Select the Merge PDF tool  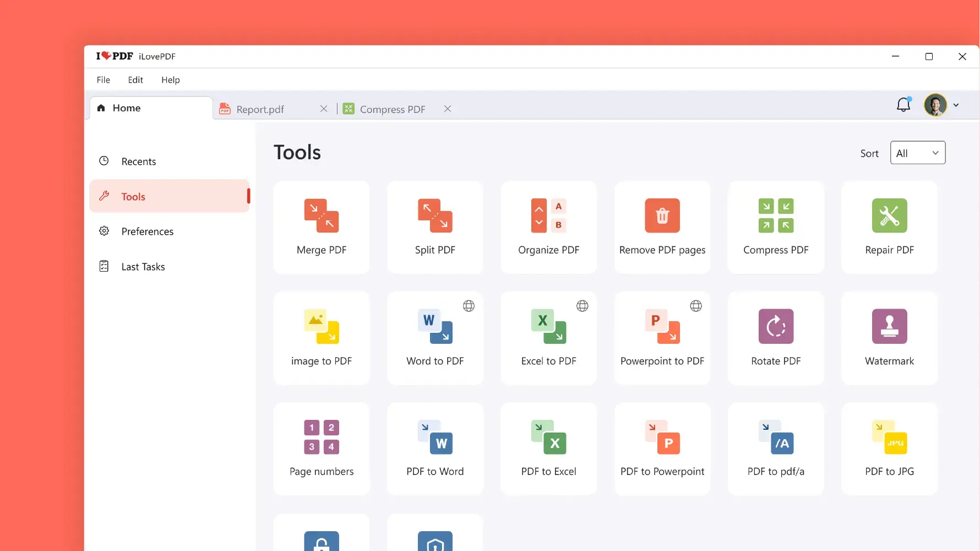322,227
